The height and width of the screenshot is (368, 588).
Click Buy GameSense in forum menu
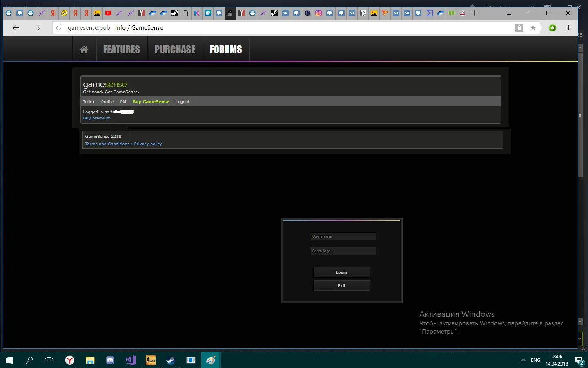(x=151, y=102)
